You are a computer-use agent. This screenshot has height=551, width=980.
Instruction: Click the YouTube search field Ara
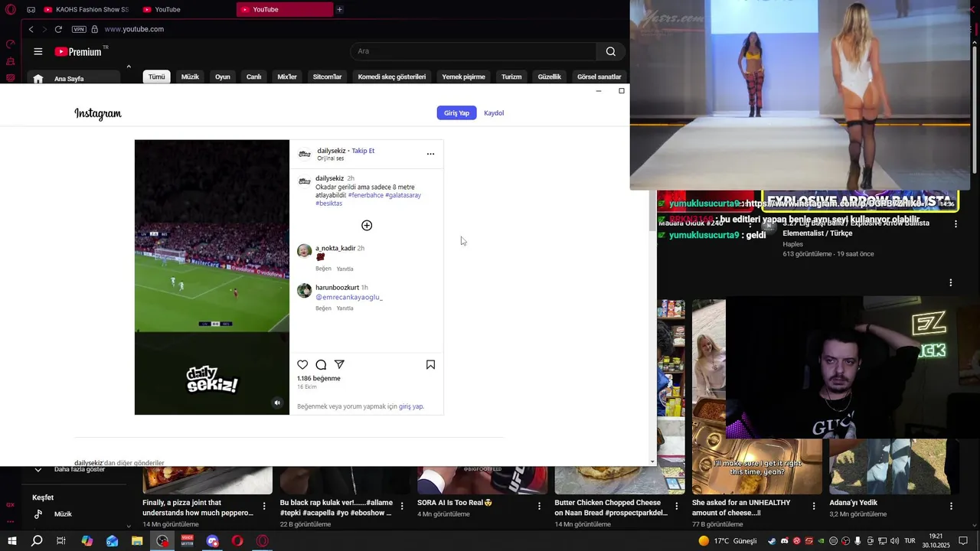point(475,51)
